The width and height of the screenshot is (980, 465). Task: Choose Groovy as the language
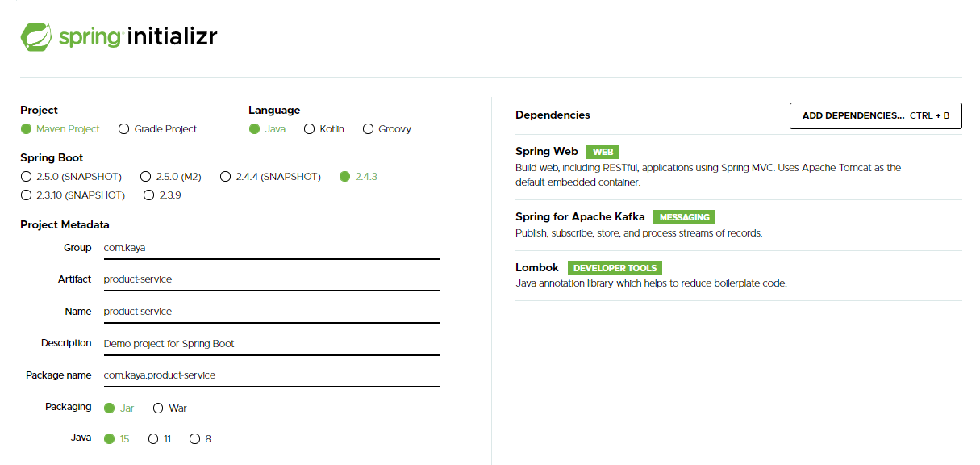(x=387, y=129)
